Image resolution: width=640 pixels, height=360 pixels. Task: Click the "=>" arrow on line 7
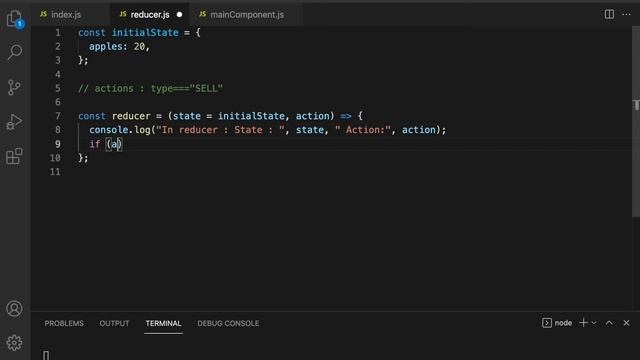click(346, 116)
